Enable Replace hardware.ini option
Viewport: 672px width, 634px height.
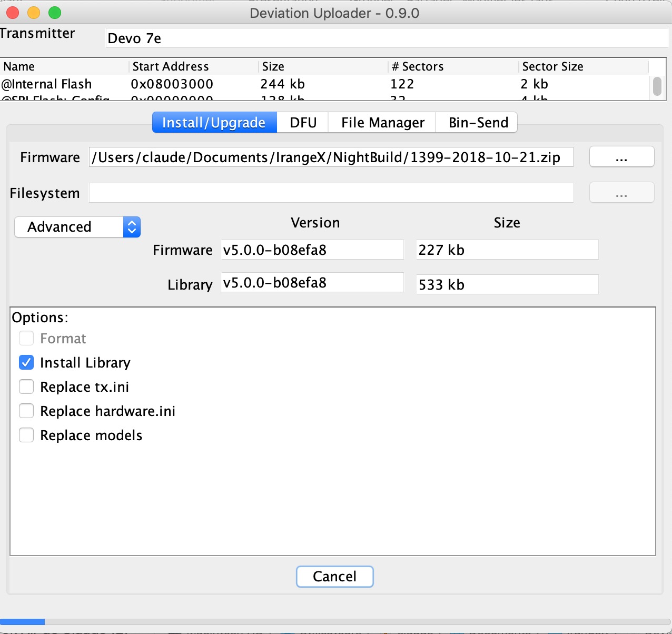pos(26,411)
